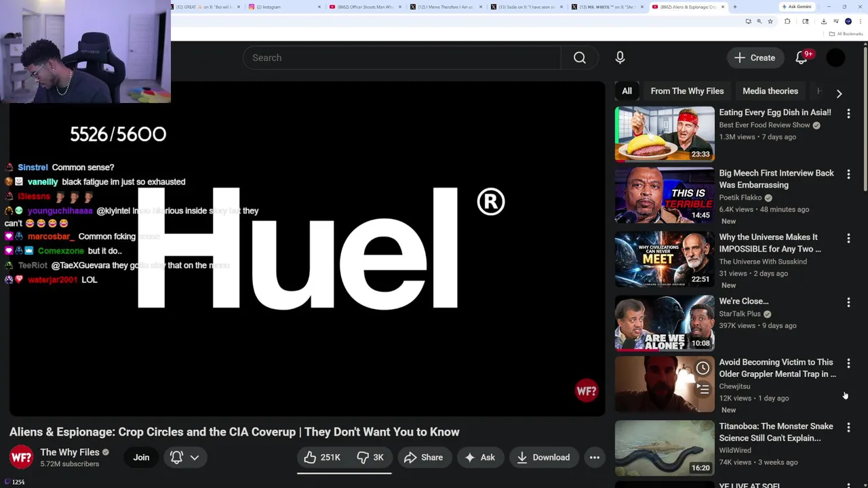
Task: Add Chewjitsu video to queue icon
Action: point(703,389)
